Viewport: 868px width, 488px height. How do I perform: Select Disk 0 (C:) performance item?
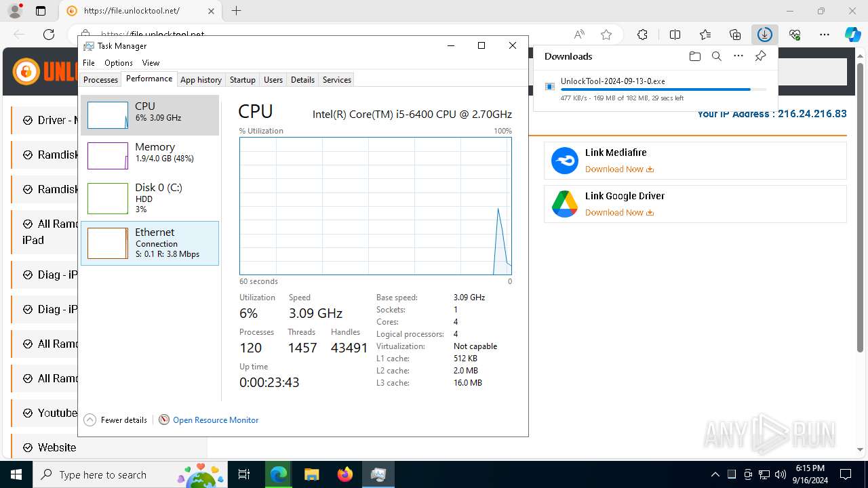point(150,198)
